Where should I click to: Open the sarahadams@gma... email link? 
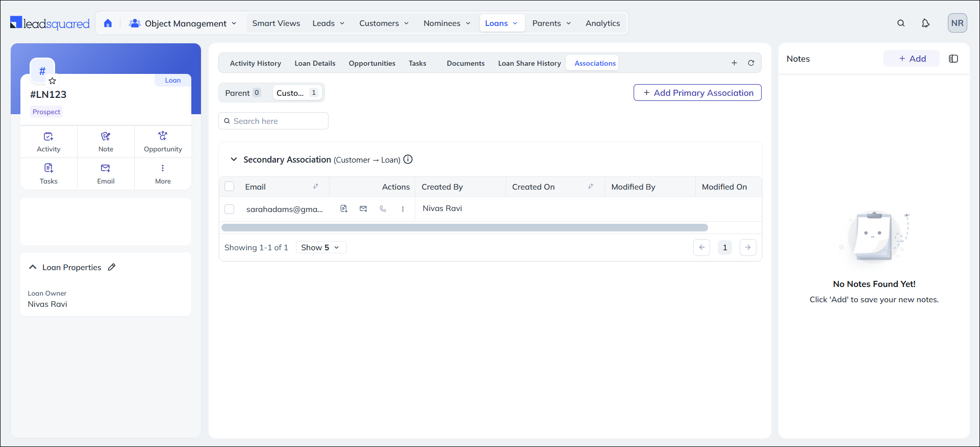click(285, 209)
